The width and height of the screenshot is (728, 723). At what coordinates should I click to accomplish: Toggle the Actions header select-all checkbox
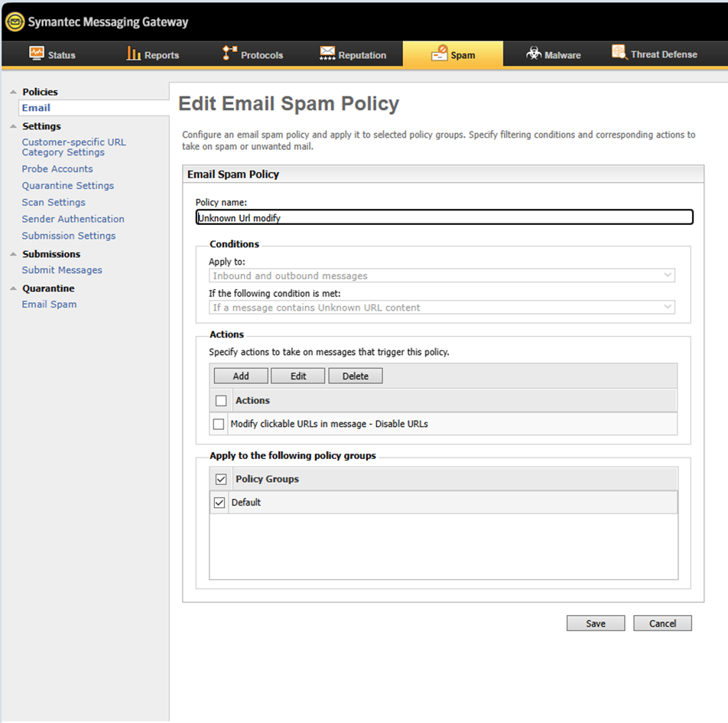pos(221,401)
